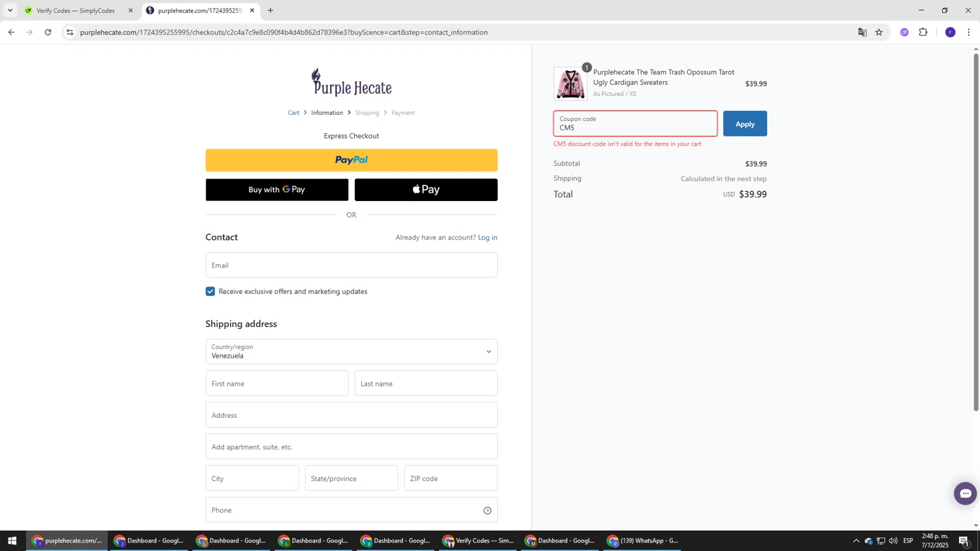The image size is (980, 551).
Task: Open a new browser tab
Action: [270, 10]
